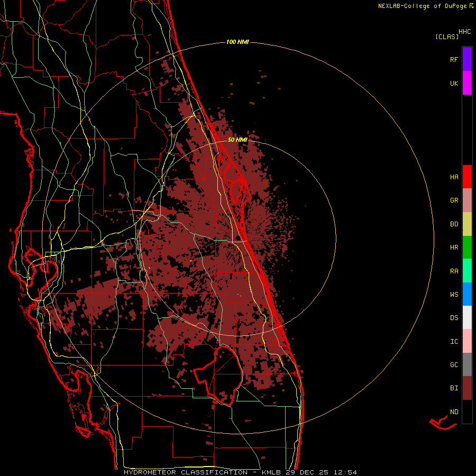Click the DS white legend swatch

467,317
